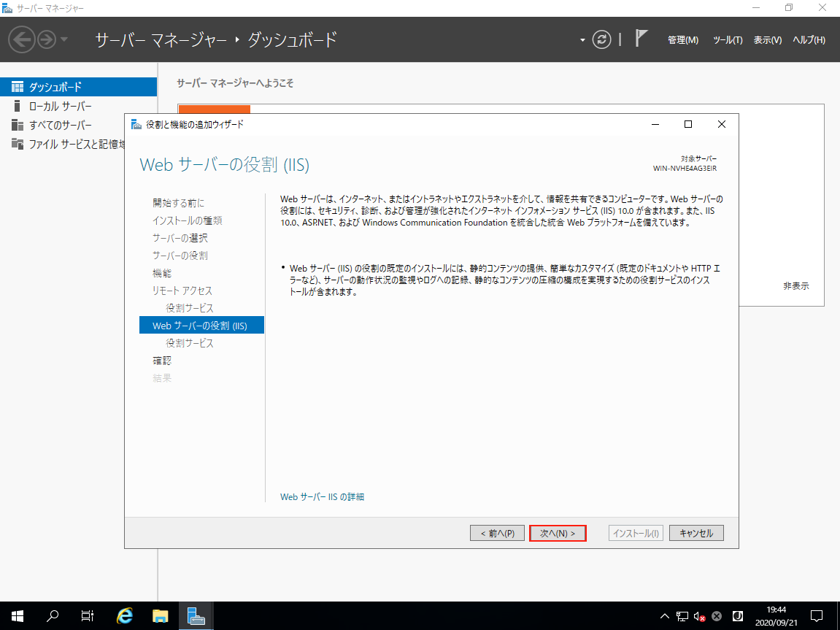
Task: Open Task View on the taskbar
Action: pyautogui.click(x=88, y=616)
